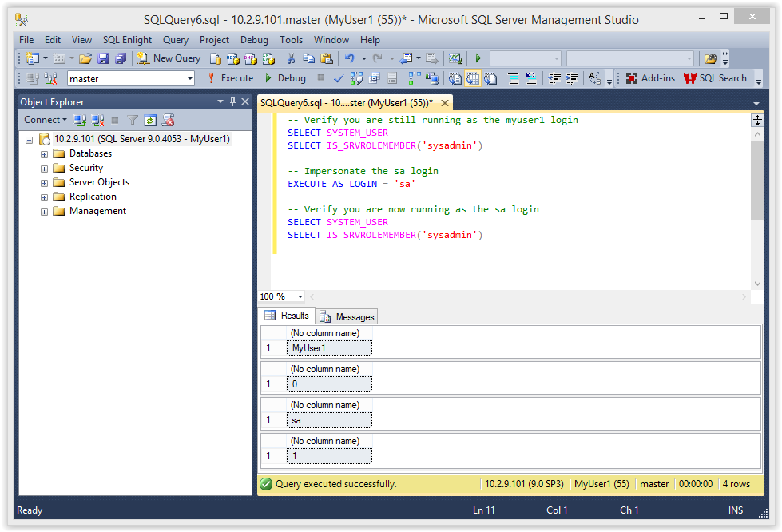Toggle Results to File output mode

pyautogui.click(x=490, y=78)
